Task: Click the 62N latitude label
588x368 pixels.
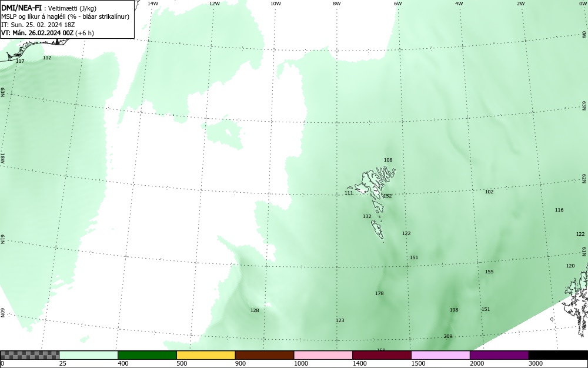Action: point(584,178)
